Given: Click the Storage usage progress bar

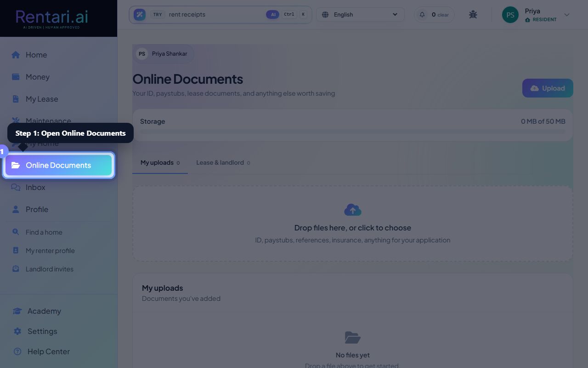Looking at the screenshot, I should pyautogui.click(x=352, y=132).
